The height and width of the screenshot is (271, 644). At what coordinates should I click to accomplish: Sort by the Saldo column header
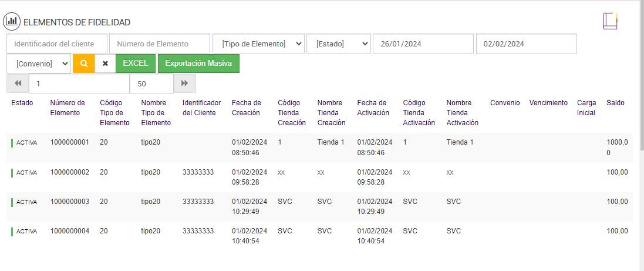[615, 103]
